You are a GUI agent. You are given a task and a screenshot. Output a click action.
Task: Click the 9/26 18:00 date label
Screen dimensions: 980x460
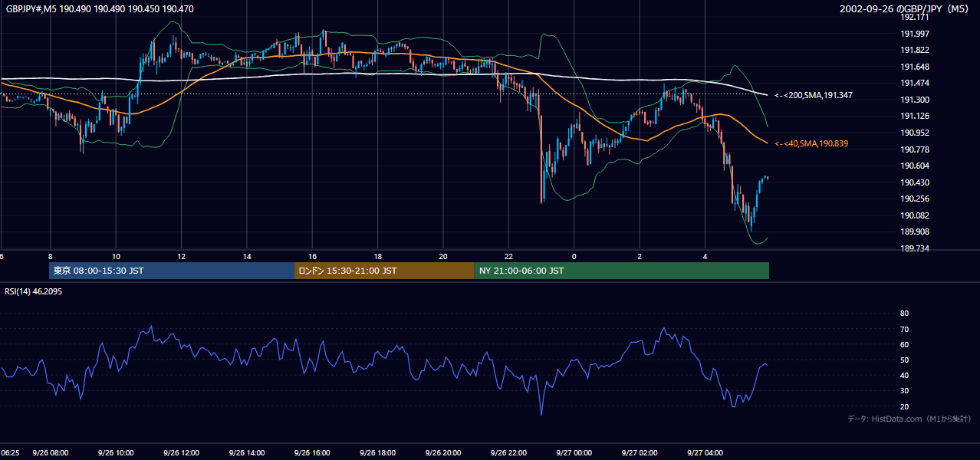pos(378,453)
